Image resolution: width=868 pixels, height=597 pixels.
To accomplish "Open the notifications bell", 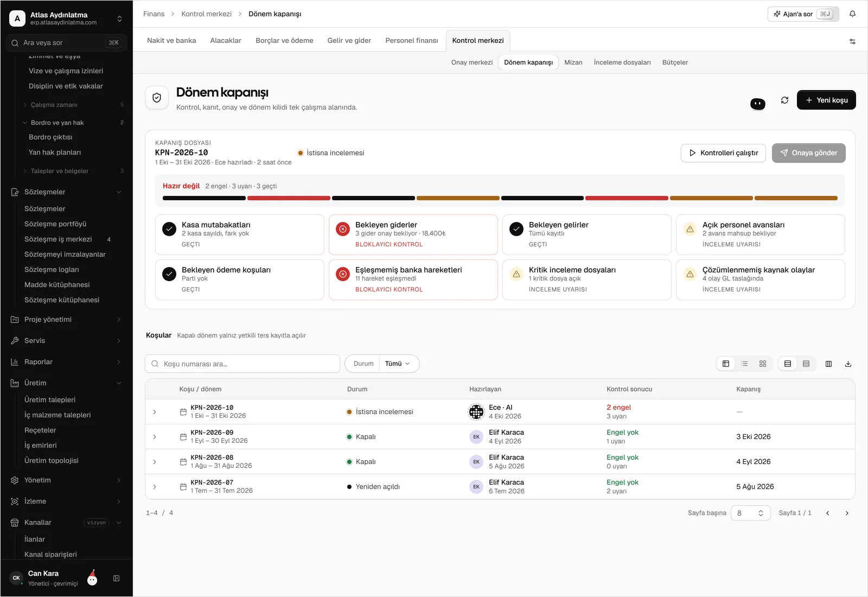I will point(852,14).
